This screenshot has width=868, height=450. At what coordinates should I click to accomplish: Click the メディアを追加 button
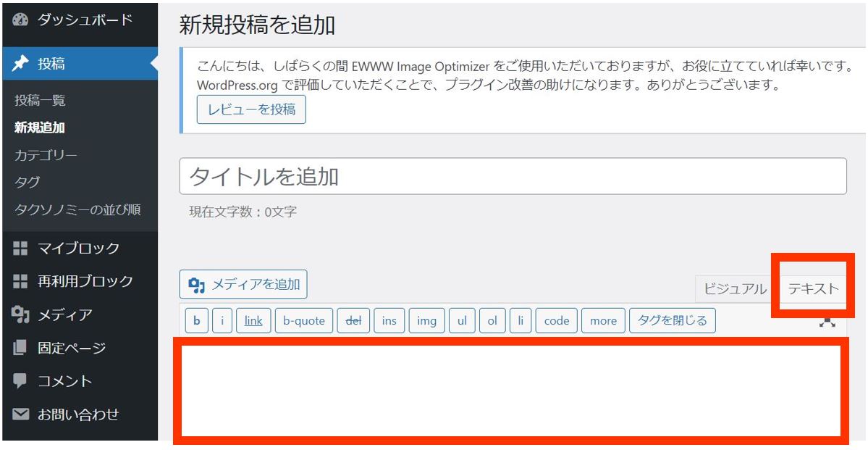[x=243, y=285]
